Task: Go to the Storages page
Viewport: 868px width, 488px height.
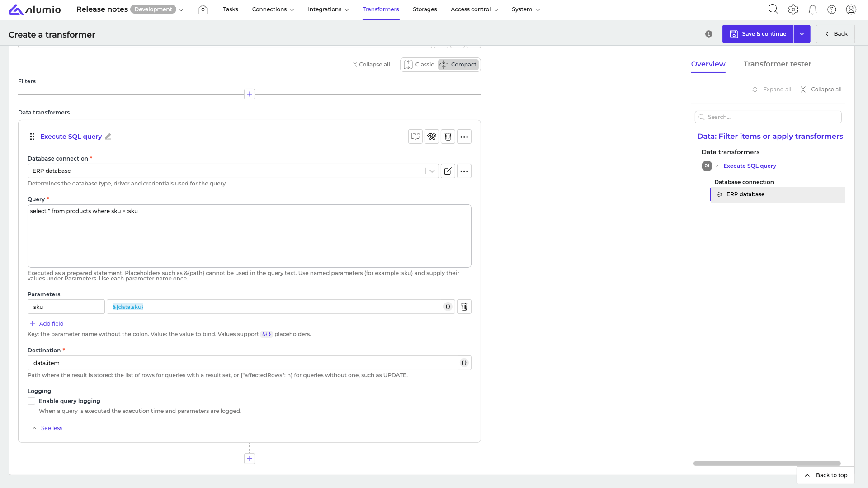Action: (x=425, y=9)
